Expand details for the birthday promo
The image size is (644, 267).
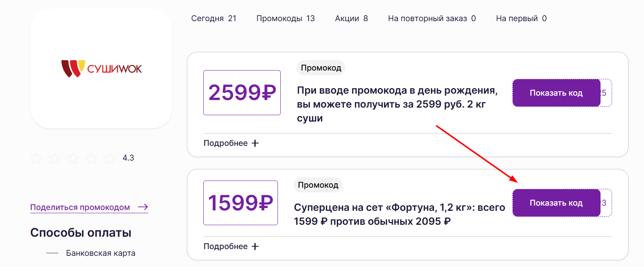227,142
